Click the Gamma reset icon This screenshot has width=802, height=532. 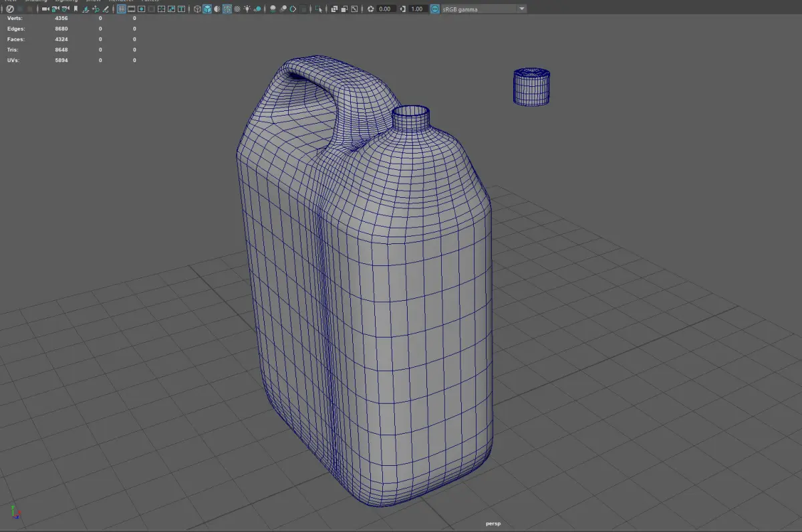point(402,9)
